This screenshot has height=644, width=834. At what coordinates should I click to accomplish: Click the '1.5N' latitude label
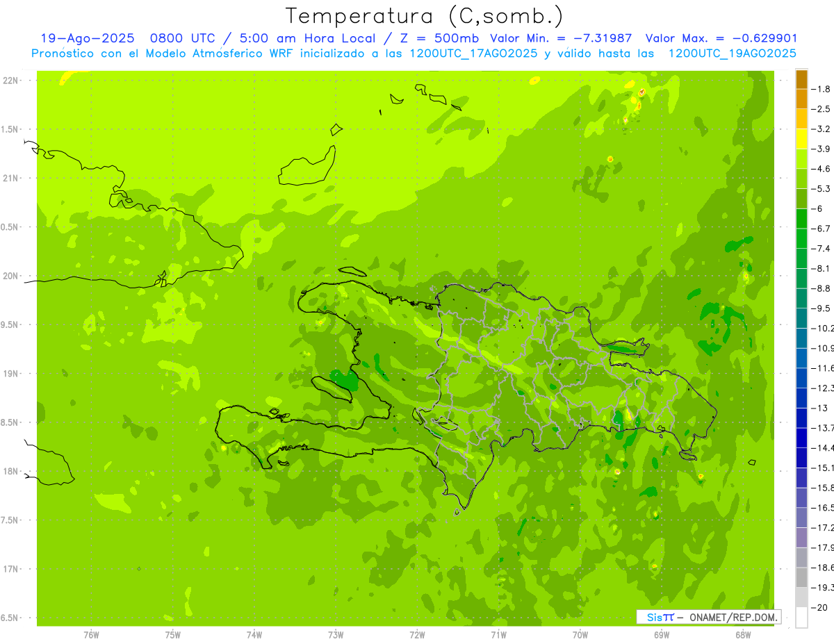pyautogui.click(x=10, y=129)
